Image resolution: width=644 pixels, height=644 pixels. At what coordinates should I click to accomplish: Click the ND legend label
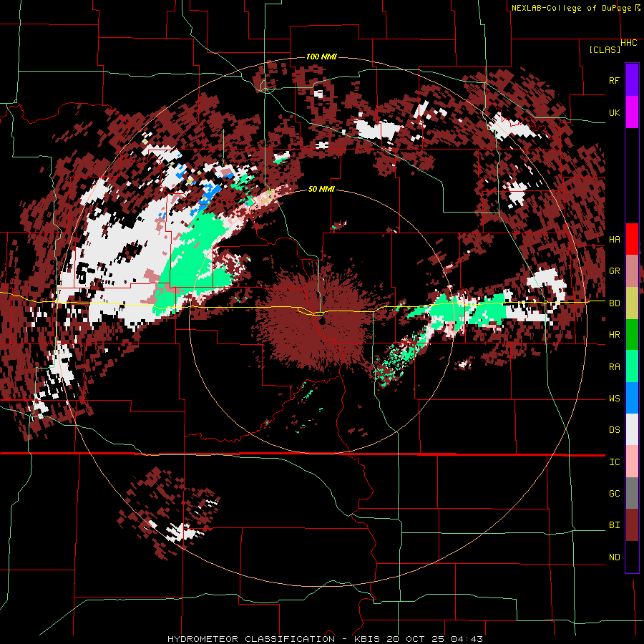click(614, 557)
